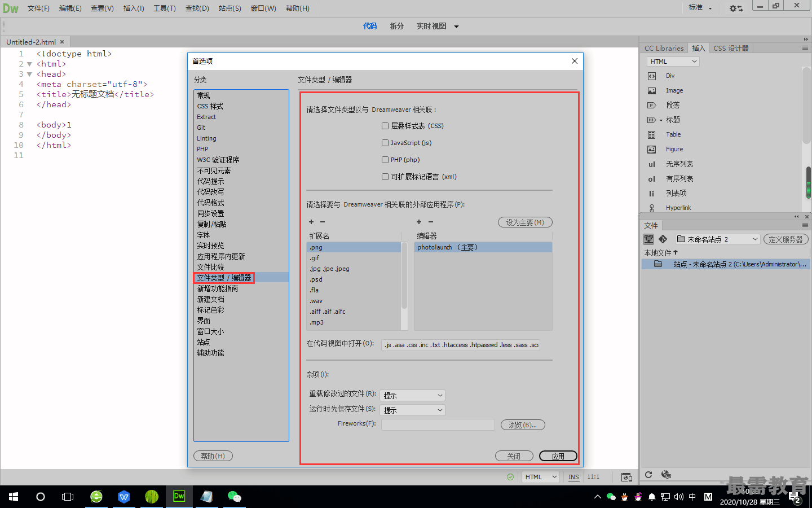
Task: Insert Hyperlink icon in Insert panel
Action: [x=652, y=208]
